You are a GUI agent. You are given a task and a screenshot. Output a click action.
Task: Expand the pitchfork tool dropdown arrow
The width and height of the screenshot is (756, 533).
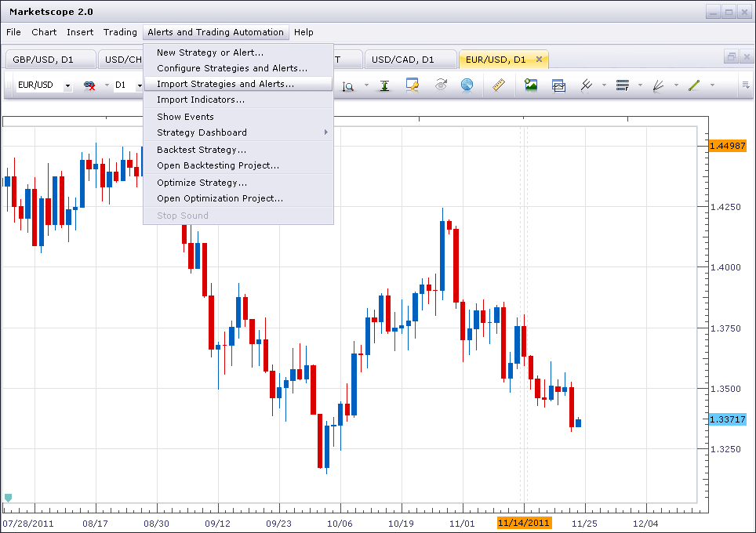click(604, 85)
